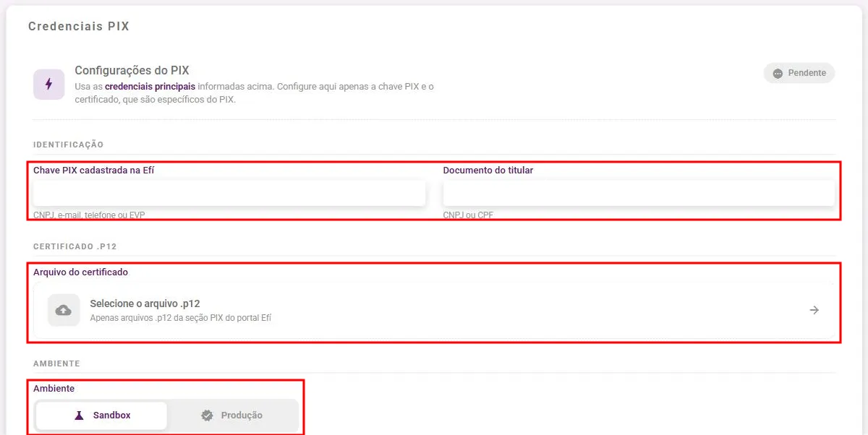
Task: Click the arrow at the right of the .p12 file selector
Action: 814,310
